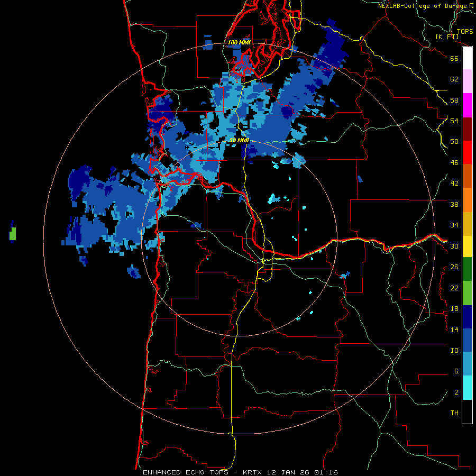Click the 38 legend value
This screenshot has height=476, width=476.
click(x=454, y=204)
